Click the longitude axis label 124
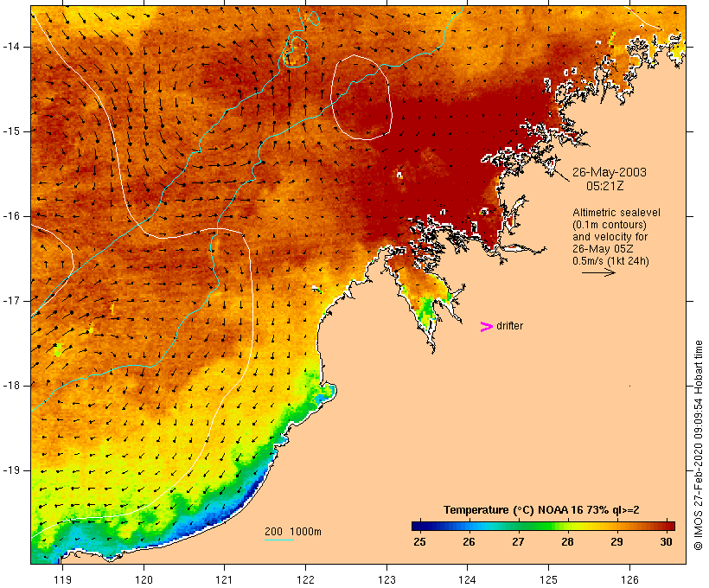This screenshot has height=588, width=709. (x=467, y=579)
